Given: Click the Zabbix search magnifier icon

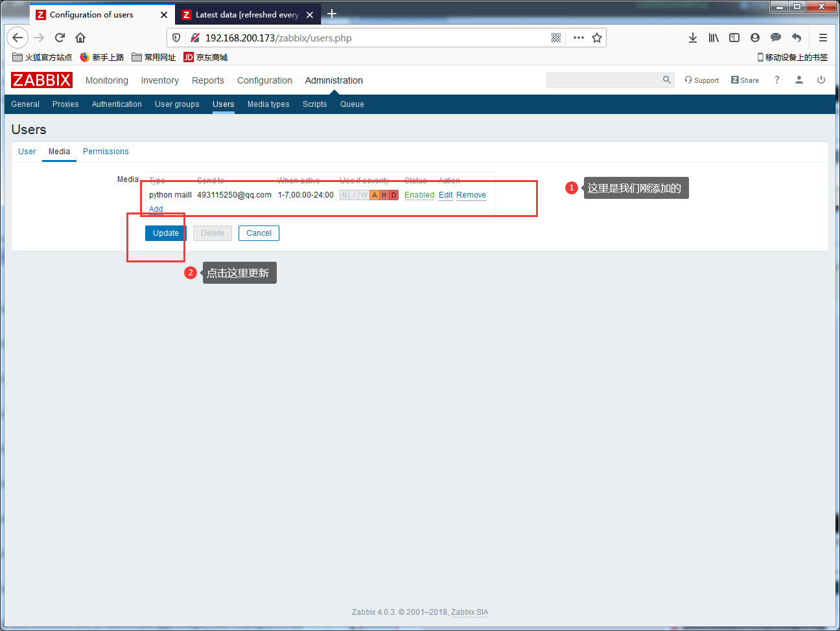Looking at the screenshot, I should (667, 80).
